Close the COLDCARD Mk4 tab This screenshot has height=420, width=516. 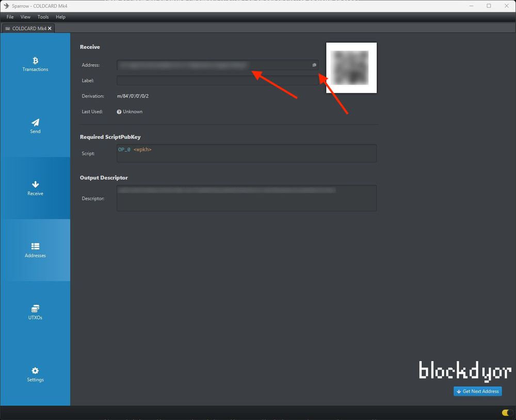pos(50,28)
